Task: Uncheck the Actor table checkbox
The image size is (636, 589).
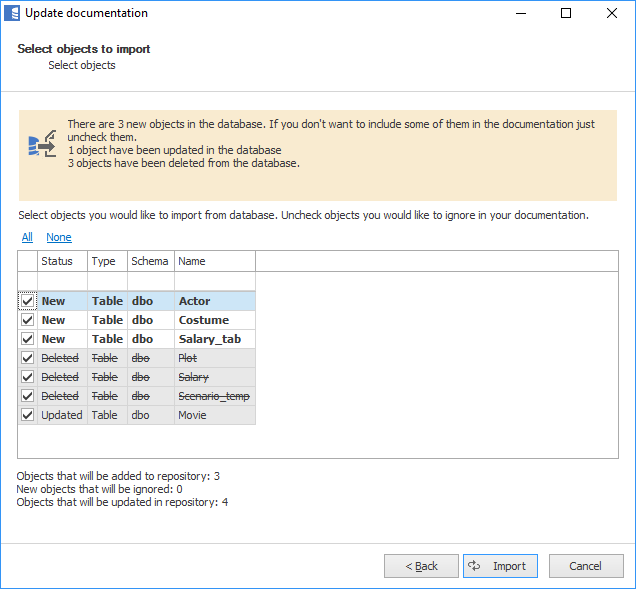Action: 27,301
